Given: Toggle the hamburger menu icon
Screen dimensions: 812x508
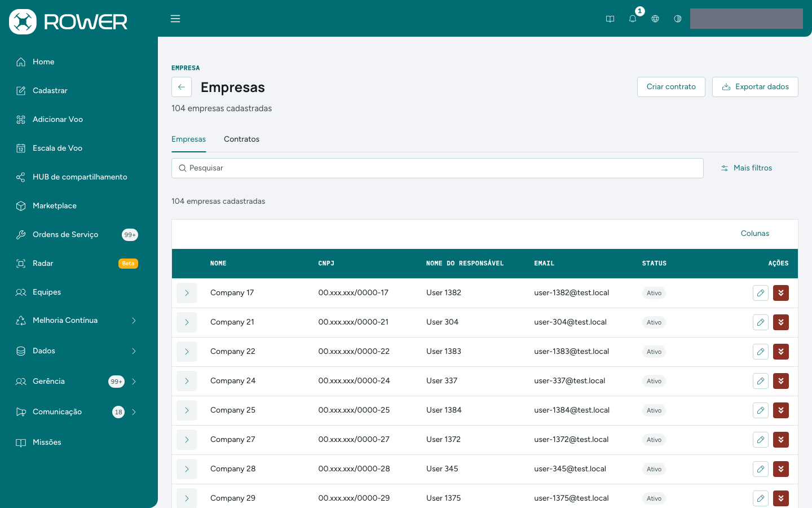Looking at the screenshot, I should 175,19.
